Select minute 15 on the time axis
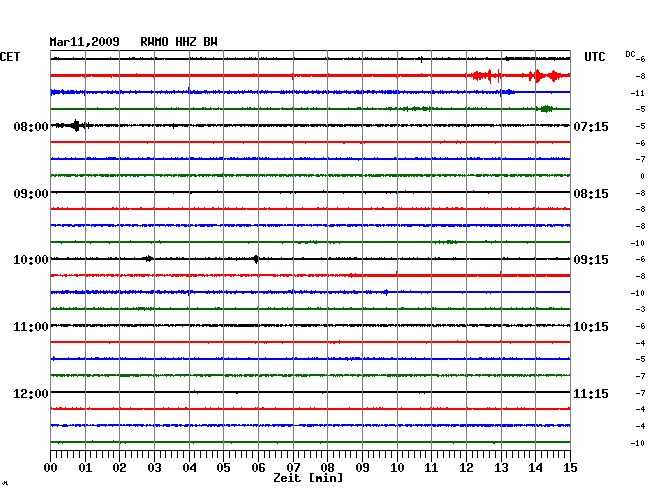The width and height of the screenshot is (650, 494). pos(570,468)
